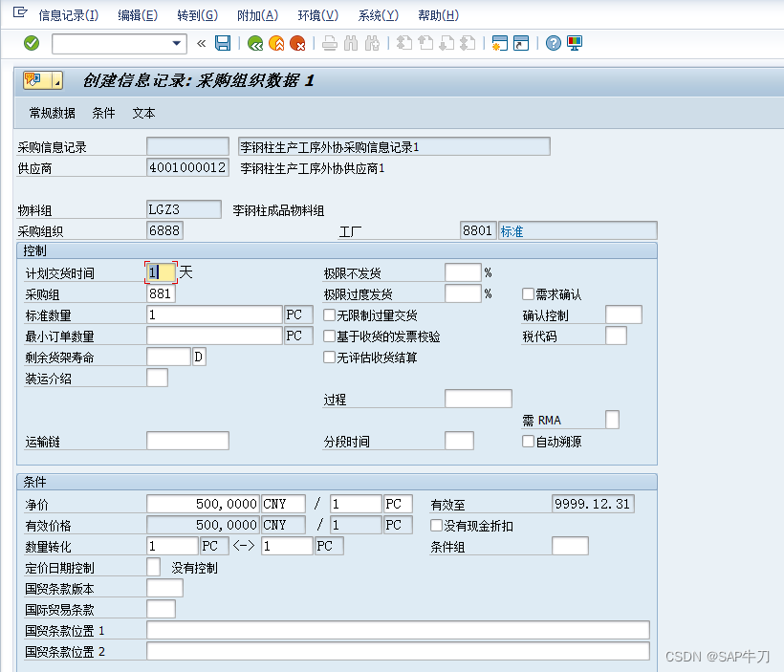Click the 有效至 date field 9999.12.31
This screenshot has height=672, width=784.
tap(594, 504)
